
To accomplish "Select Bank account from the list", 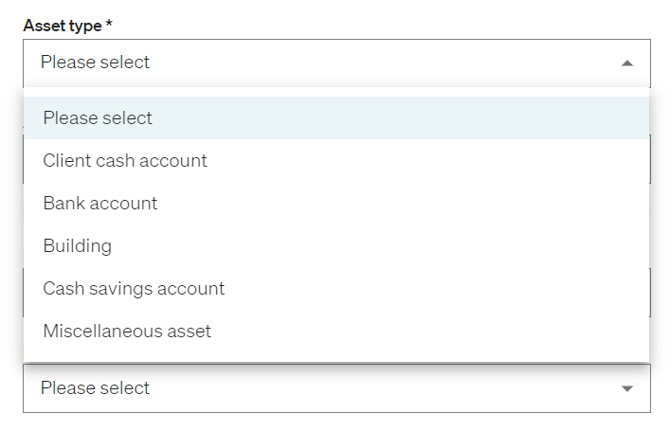I will tap(100, 203).
